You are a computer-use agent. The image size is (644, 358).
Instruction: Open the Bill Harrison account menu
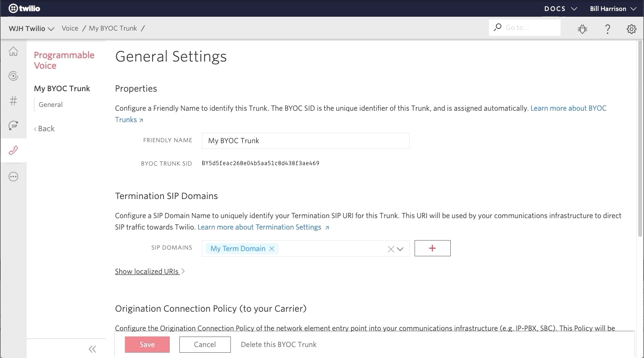613,9
